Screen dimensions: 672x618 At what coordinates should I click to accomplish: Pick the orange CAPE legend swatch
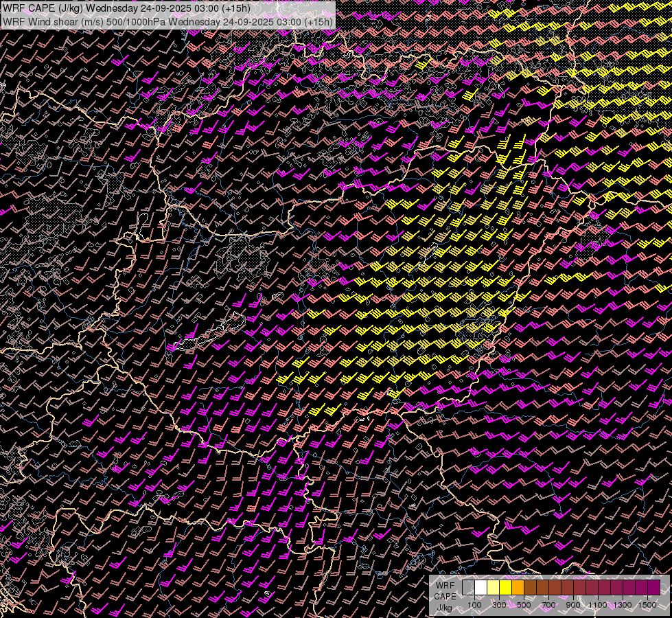click(518, 587)
